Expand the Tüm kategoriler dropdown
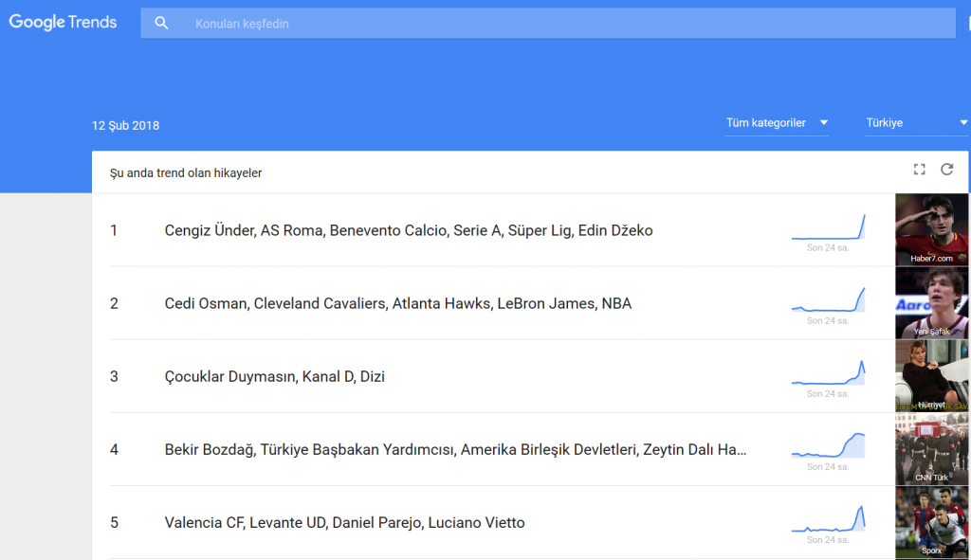 777,123
